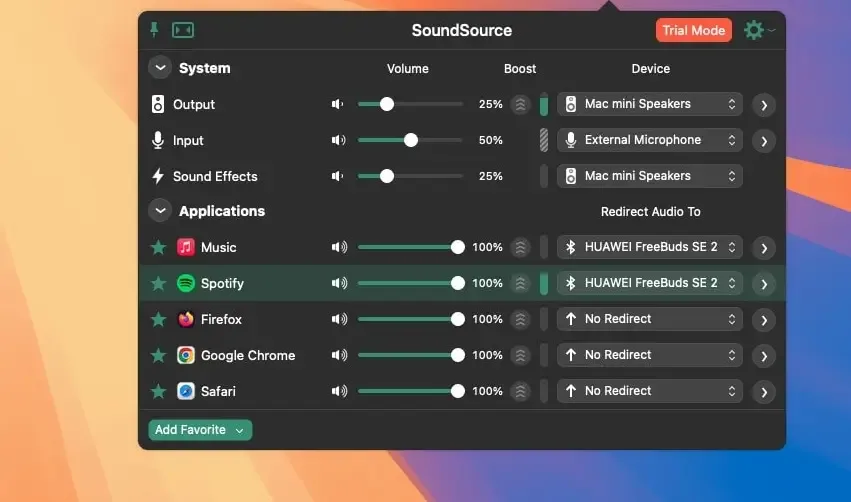Click the Input microphone icon
Screen dimensions: 851x502
click(157, 140)
